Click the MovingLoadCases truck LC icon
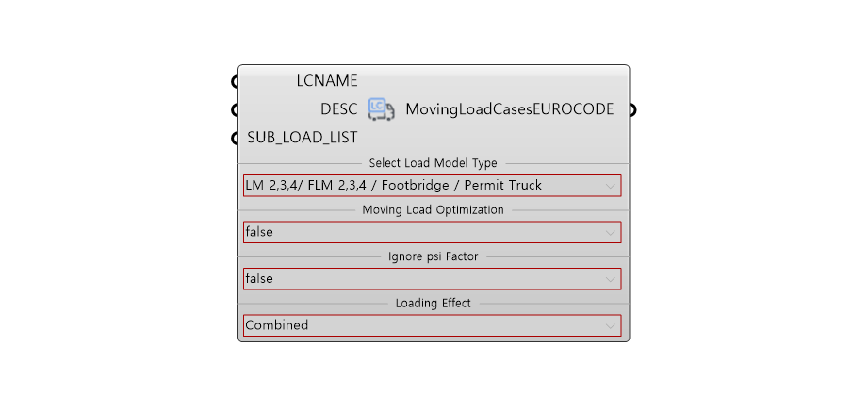868x397 pixels. click(x=382, y=109)
